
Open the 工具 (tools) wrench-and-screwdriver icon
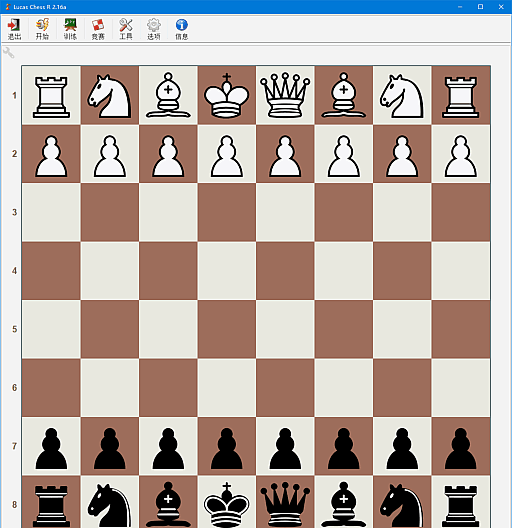click(x=126, y=25)
